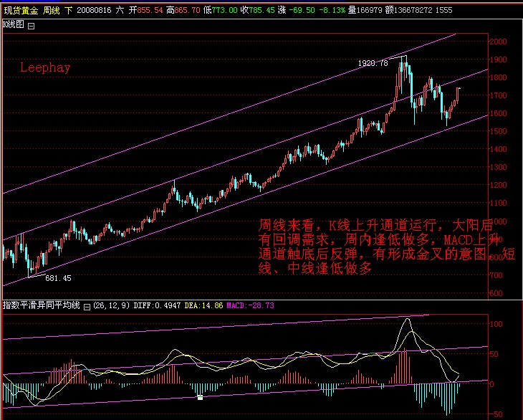The height and width of the screenshot is (420, 523).
Task: Click the MACD:-28.73 readout
Action: pyautogui.click(x=251, y=305)
